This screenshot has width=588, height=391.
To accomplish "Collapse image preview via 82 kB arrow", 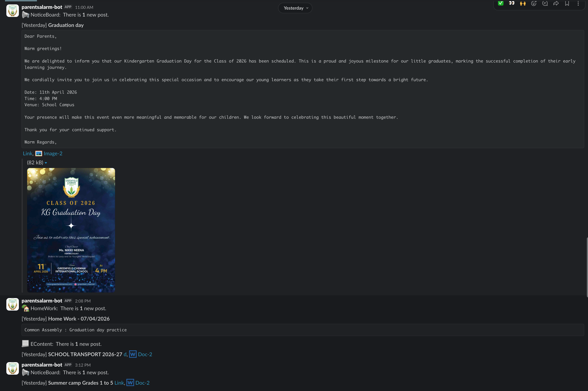I will tap(46, 163).
